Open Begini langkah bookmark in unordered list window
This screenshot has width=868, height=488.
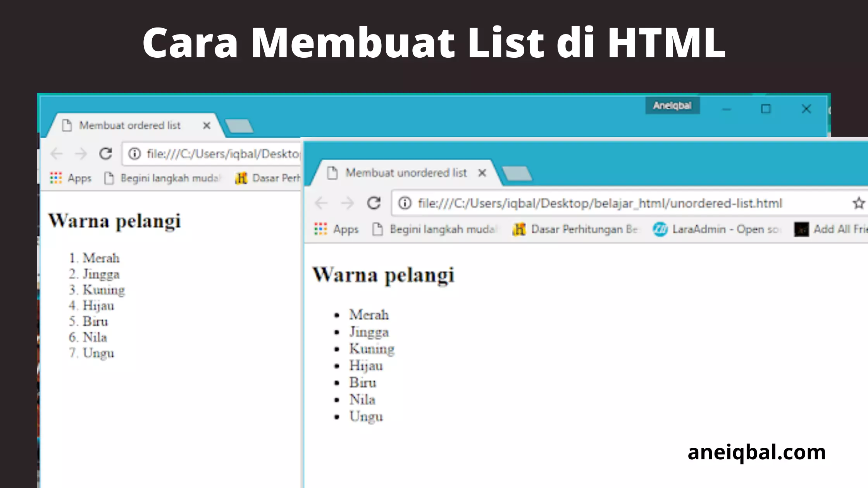pyautogui.click(x=435, y=229)
